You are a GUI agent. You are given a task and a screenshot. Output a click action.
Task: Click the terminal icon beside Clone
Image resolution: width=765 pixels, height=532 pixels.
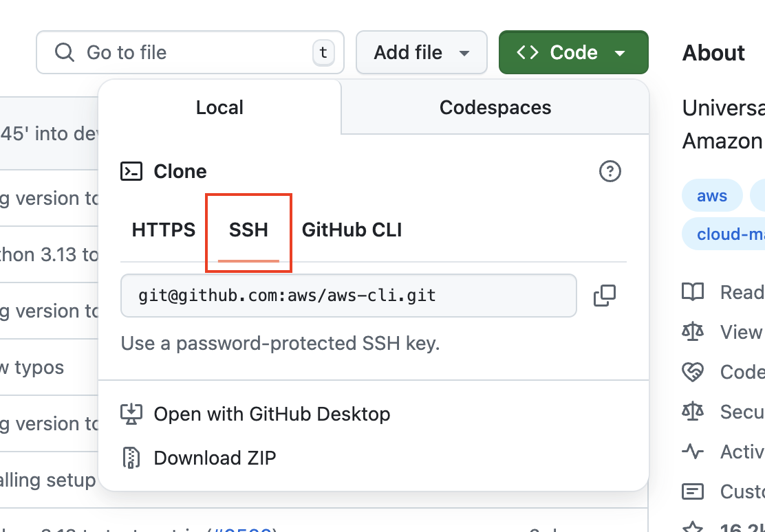coord(131,171)
